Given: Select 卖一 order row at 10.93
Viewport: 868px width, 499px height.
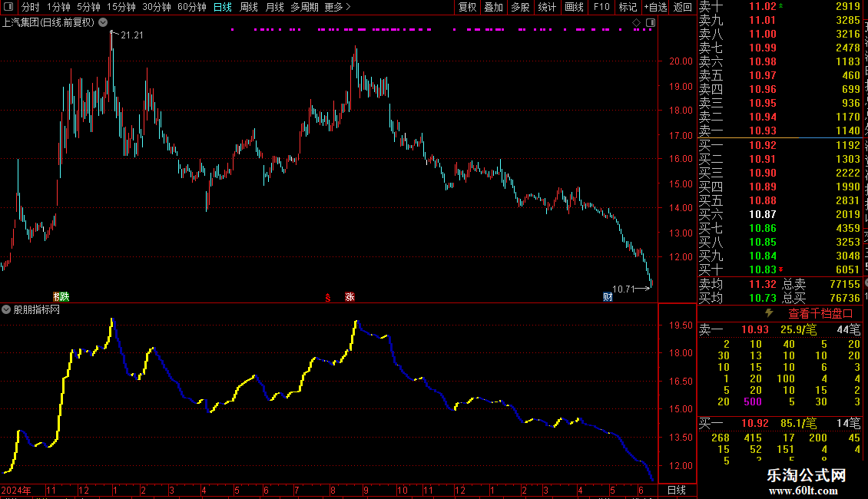Looking at the screenshot, I should pyautogui.click(x=780, y=131).
